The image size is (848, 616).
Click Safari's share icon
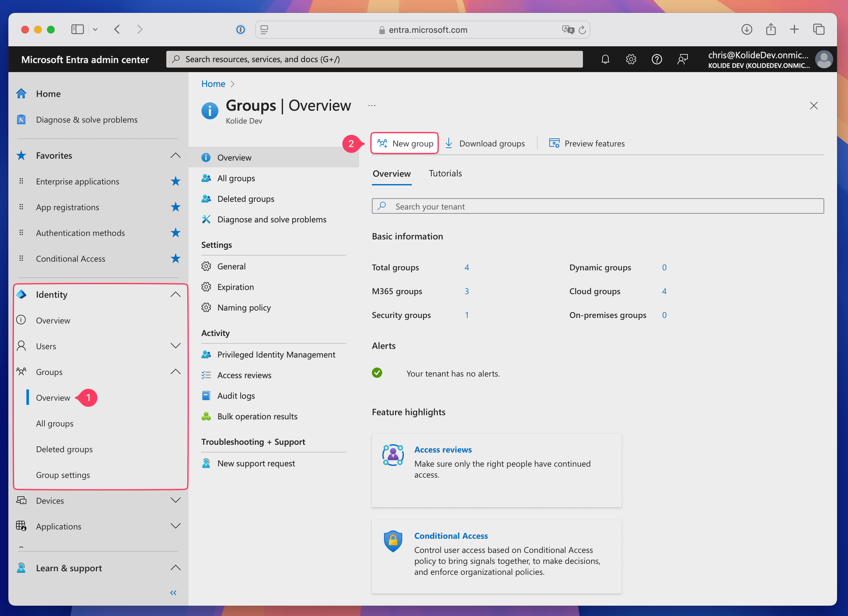[770, 29]
